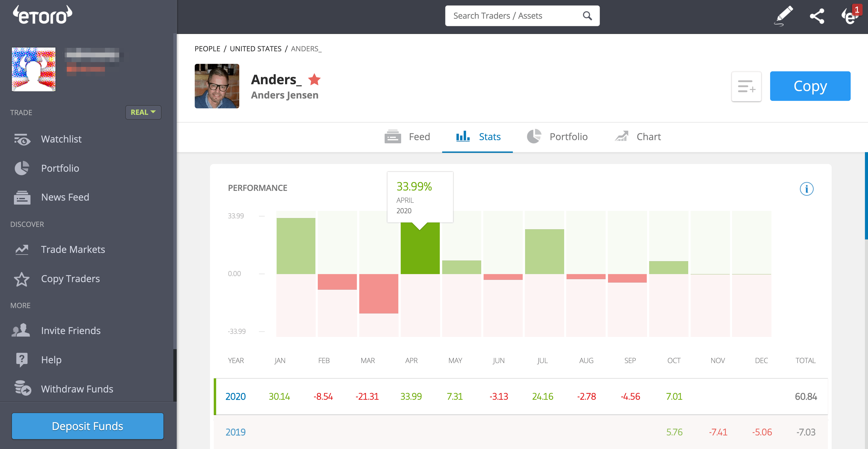Click the add to watchlist icon button
Viewport: 868px width, 449px height.
coord(746,86)
